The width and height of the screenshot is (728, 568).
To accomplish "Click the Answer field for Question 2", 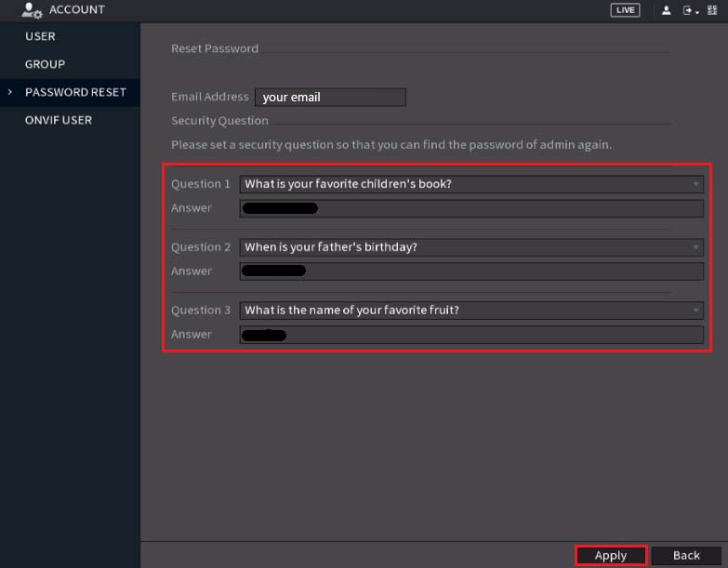I will click(471, 271).
